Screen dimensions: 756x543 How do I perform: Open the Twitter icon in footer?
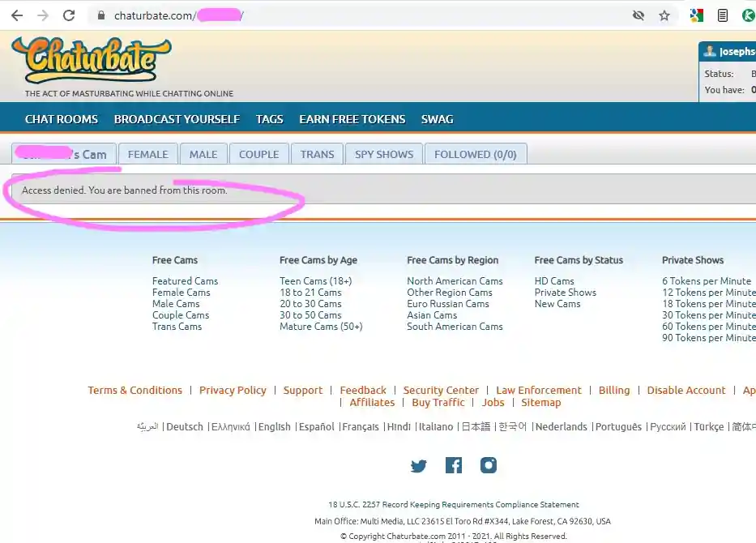[x=418, y=466]
